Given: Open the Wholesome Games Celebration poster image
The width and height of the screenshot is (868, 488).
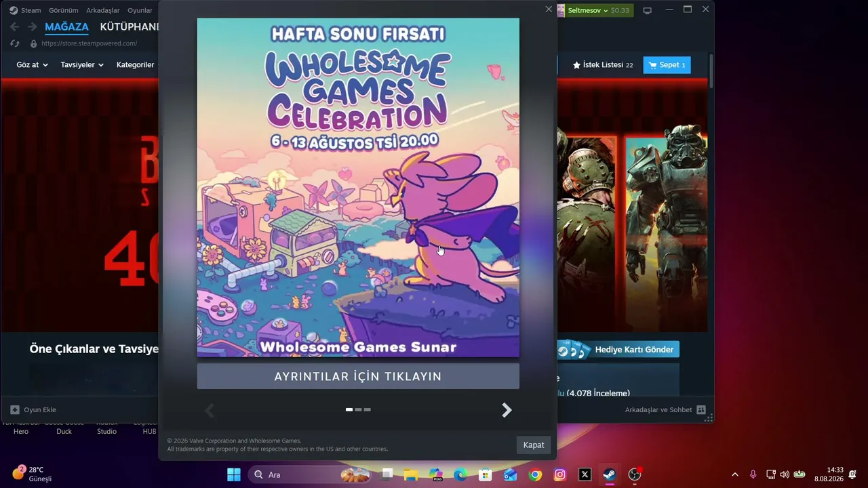Looking at the screenshot, I should [x=358, y=187].
